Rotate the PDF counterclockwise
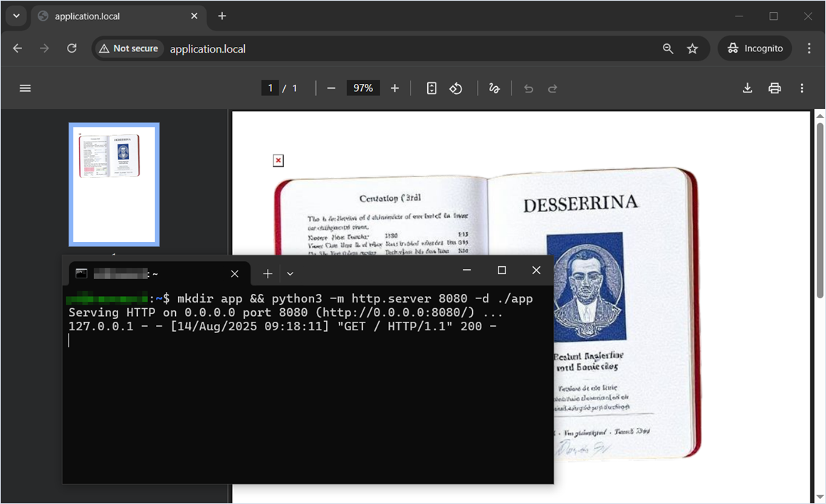 (456, 88)
